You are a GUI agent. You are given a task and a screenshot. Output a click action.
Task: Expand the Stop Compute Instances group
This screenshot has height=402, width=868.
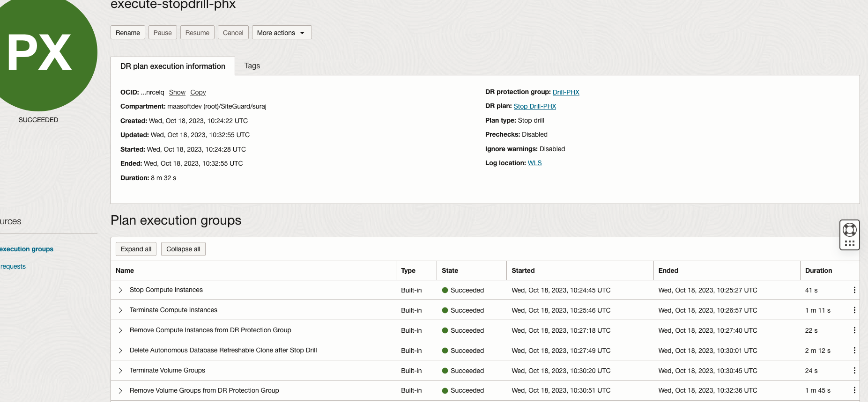[x=120, y=290]
